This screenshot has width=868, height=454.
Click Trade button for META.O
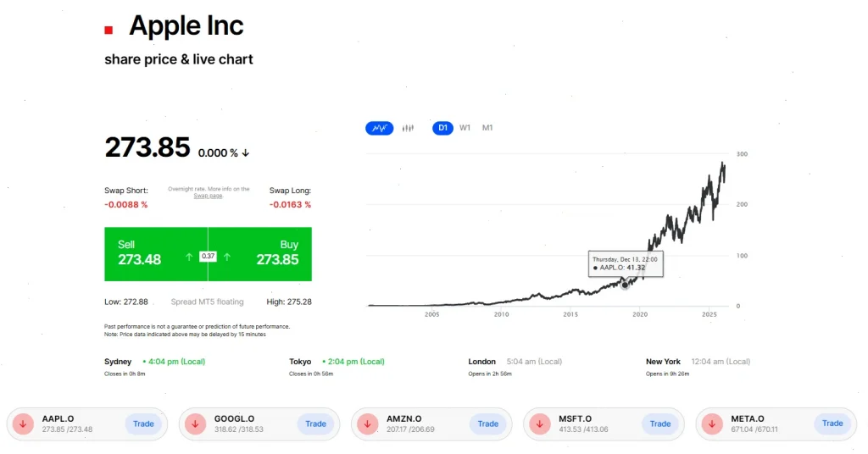(832, 424)
